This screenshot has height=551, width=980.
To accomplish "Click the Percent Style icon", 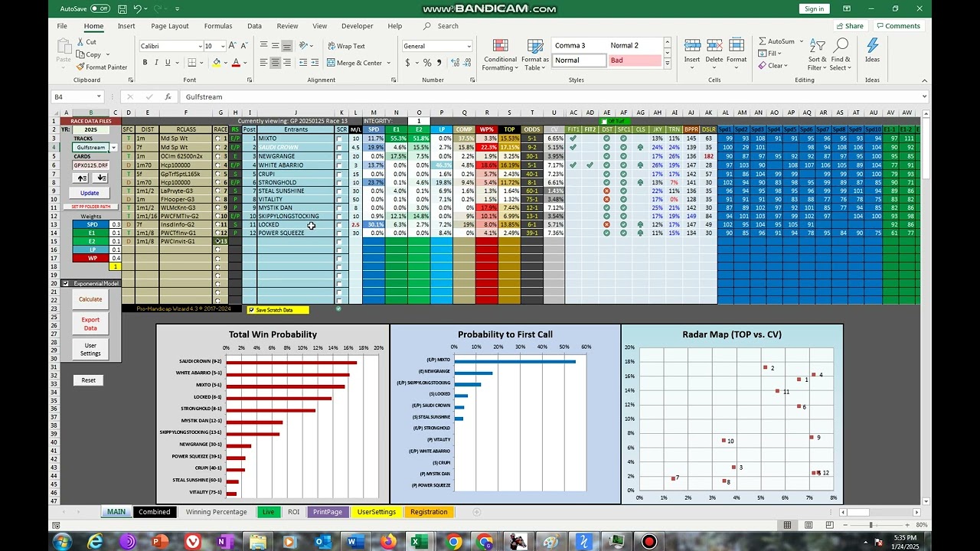I will [427, 63].
